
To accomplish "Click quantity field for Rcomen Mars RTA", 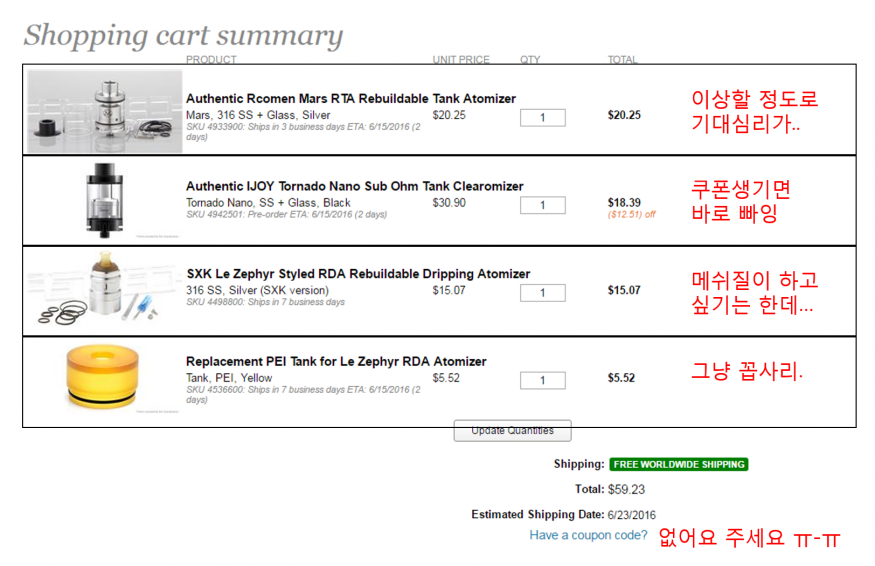I will [x=542, y=117].
